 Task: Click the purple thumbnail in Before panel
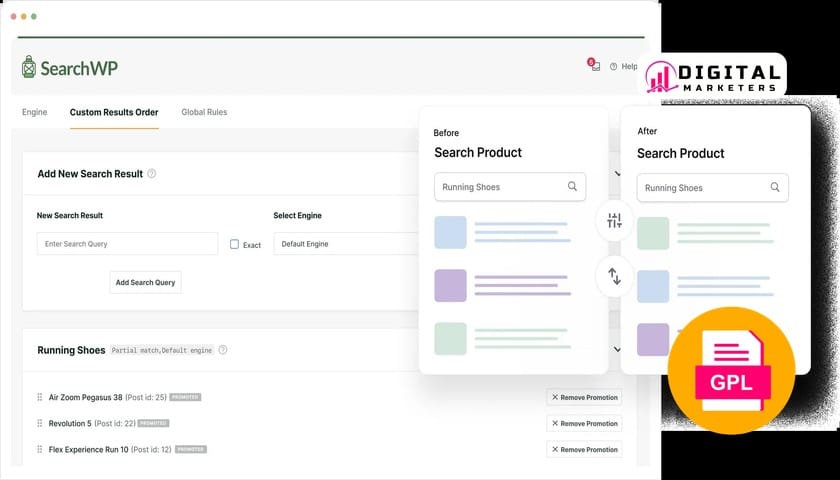(x=450, y=285)
